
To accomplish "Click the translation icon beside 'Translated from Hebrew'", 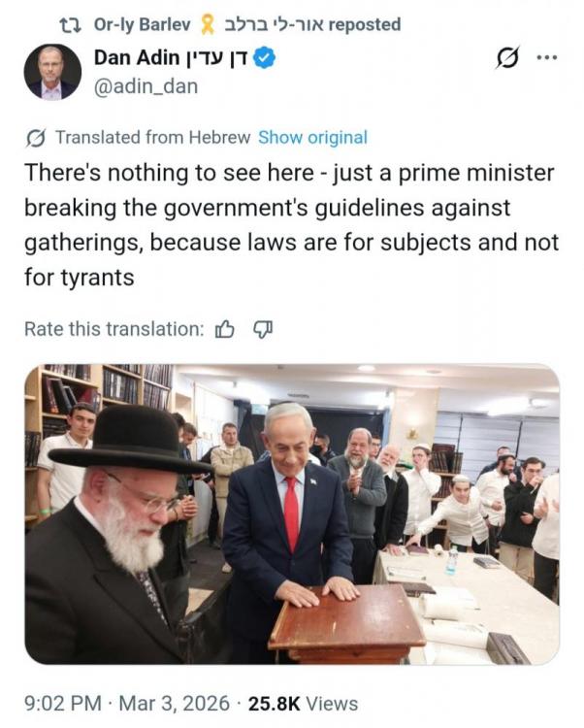I will (36, 138).
